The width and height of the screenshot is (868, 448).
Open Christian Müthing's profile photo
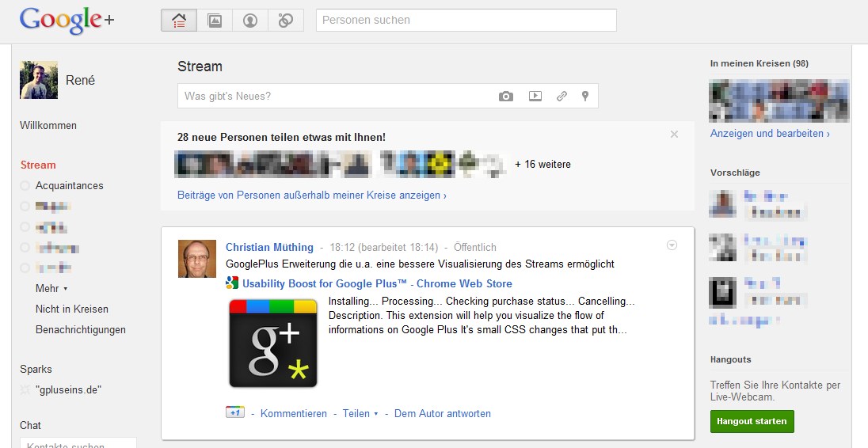tap(197, 258)
